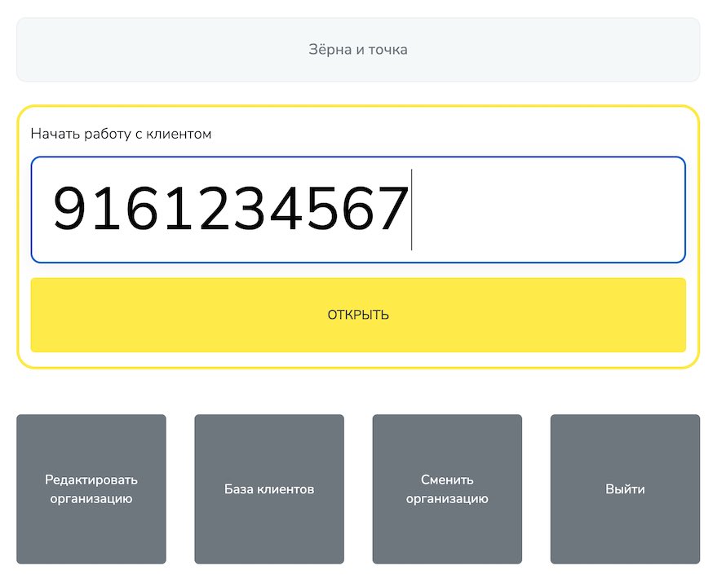726x588 pixels.
Task: Focus the client phone number input field
Action: coord(358,210)
